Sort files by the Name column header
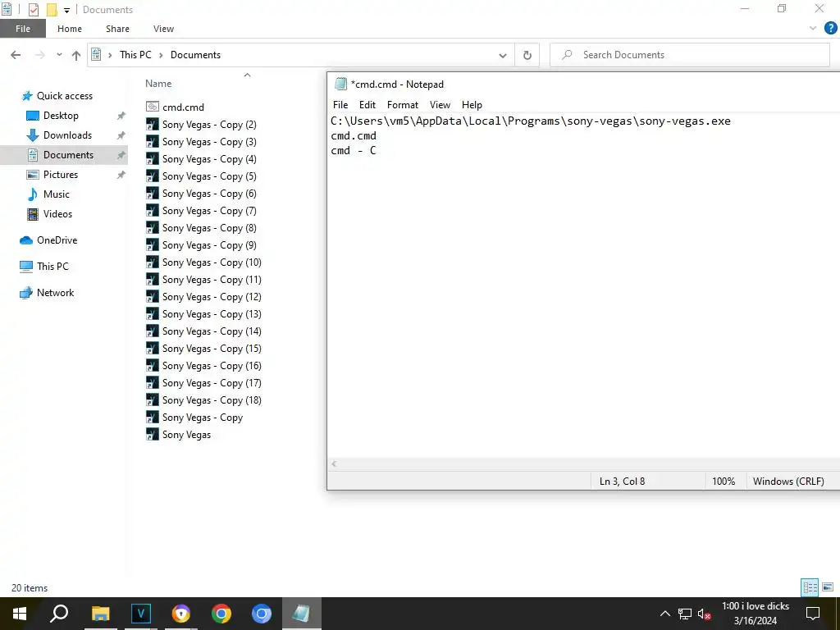Image resolution: width=840 pixels, height=630 pixels. [158, 84]
